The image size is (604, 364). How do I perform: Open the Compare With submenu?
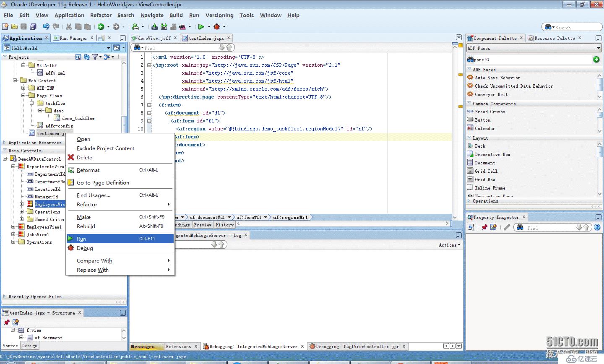click(x=120, y=260)
